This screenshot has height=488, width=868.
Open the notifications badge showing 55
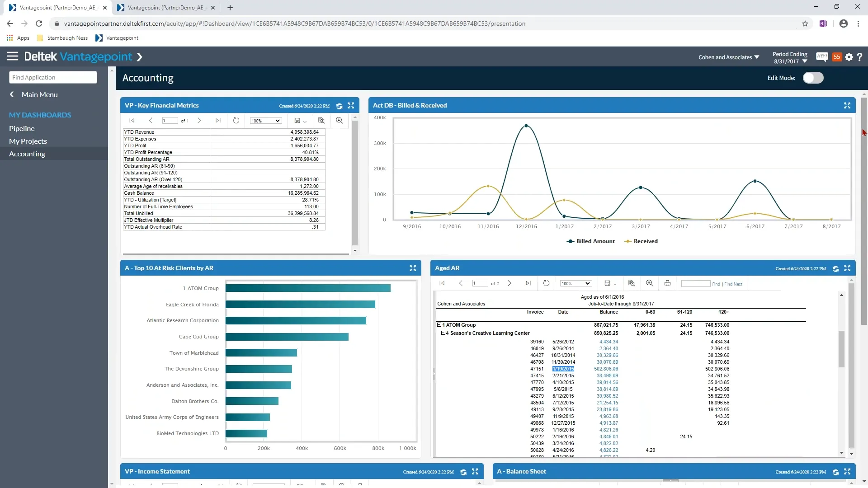pos(837,57)
